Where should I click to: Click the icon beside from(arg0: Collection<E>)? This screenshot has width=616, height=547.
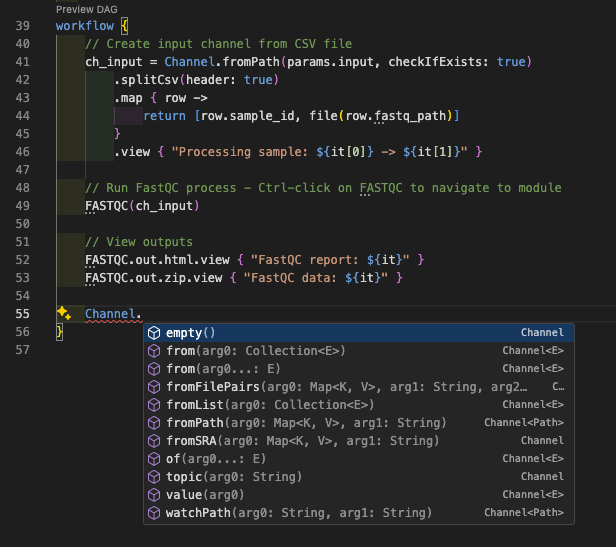click(x=154, y=351)
